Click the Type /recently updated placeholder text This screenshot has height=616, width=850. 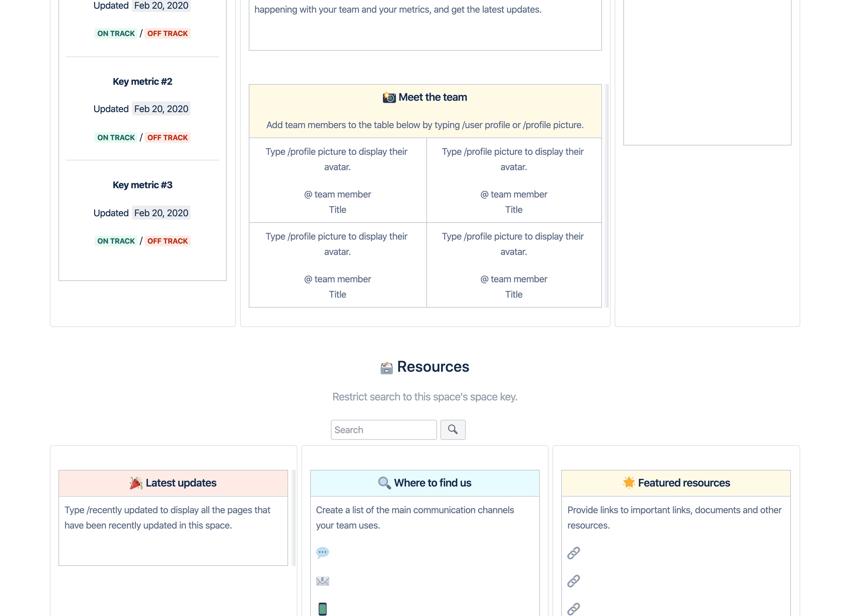click(167, 518)
